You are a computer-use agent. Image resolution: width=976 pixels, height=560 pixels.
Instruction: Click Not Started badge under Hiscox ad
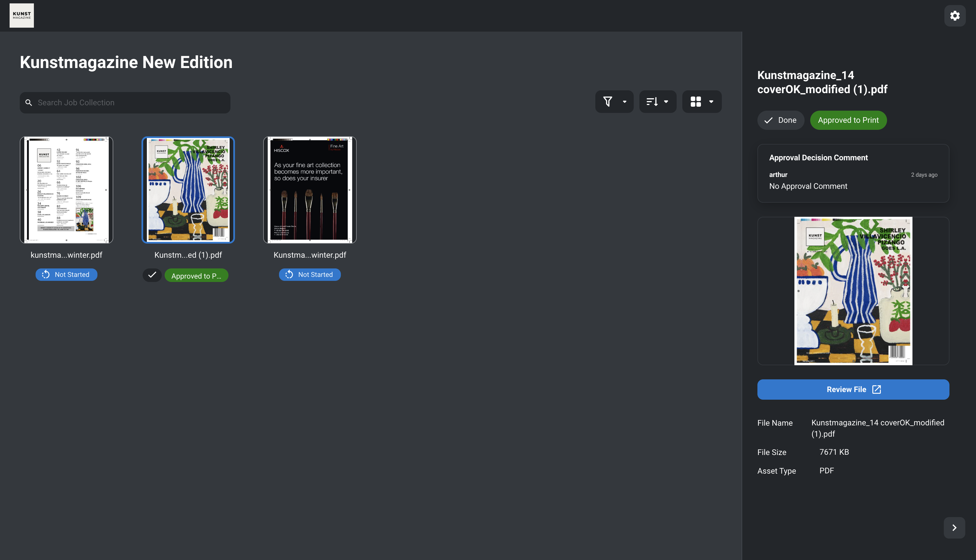click(310, 275)
